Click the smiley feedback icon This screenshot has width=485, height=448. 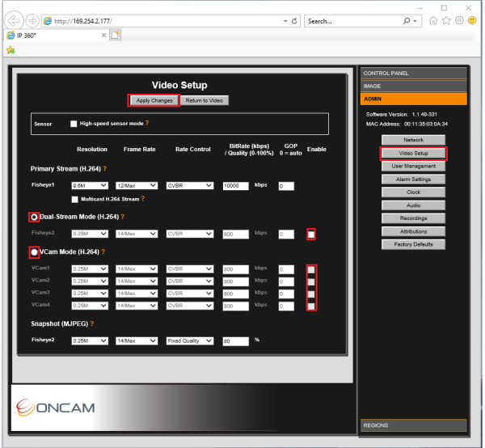click(x=472, y=21)
